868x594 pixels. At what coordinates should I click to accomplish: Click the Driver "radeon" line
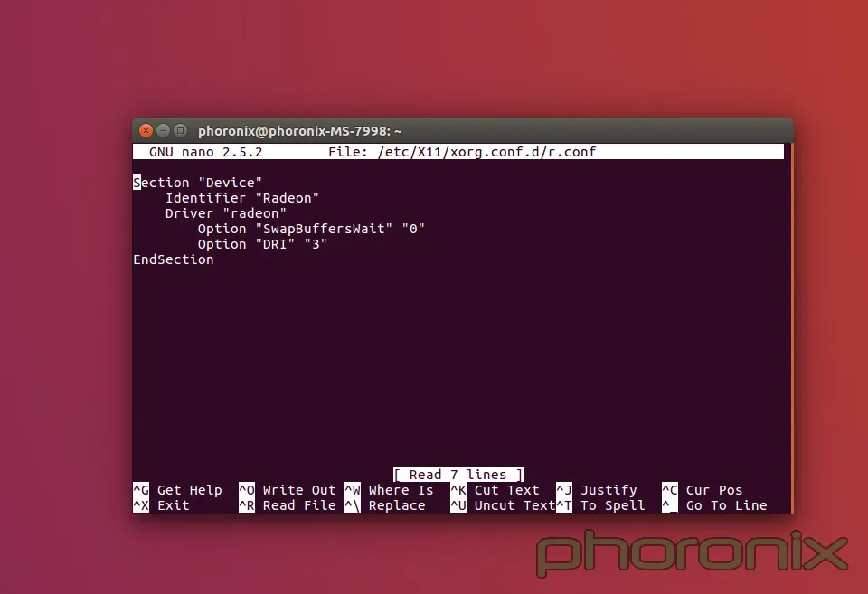click(226, 213)
